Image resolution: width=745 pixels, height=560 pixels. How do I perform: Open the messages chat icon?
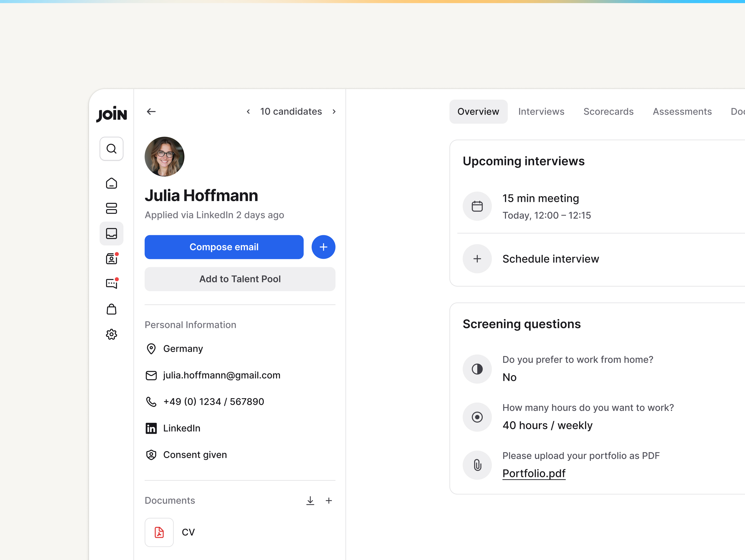click(111, 284)
